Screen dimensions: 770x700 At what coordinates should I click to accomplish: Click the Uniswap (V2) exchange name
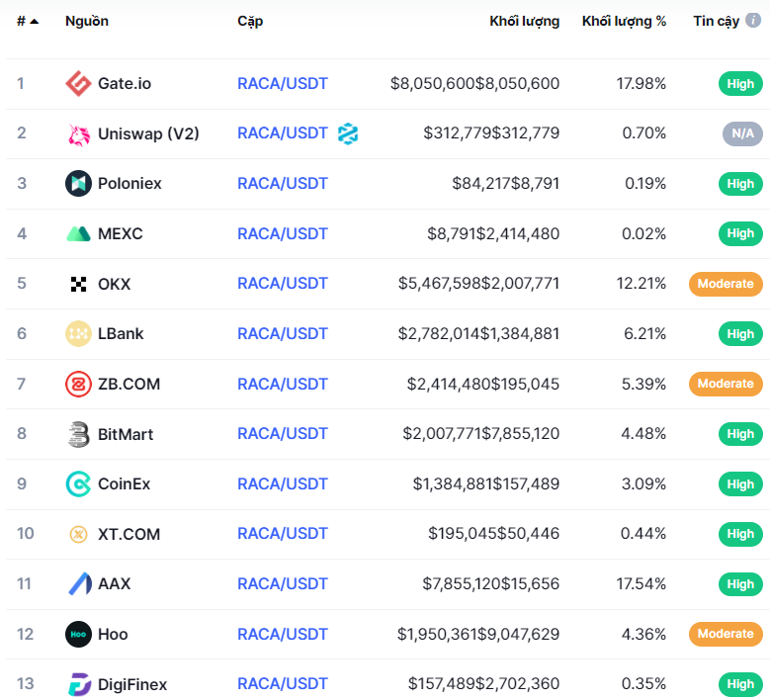149,133
